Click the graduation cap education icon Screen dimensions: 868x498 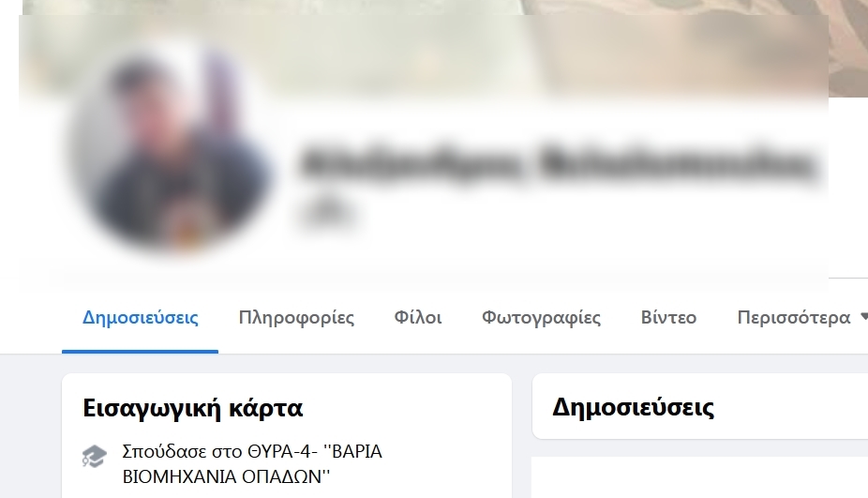[x=94, y=456]
